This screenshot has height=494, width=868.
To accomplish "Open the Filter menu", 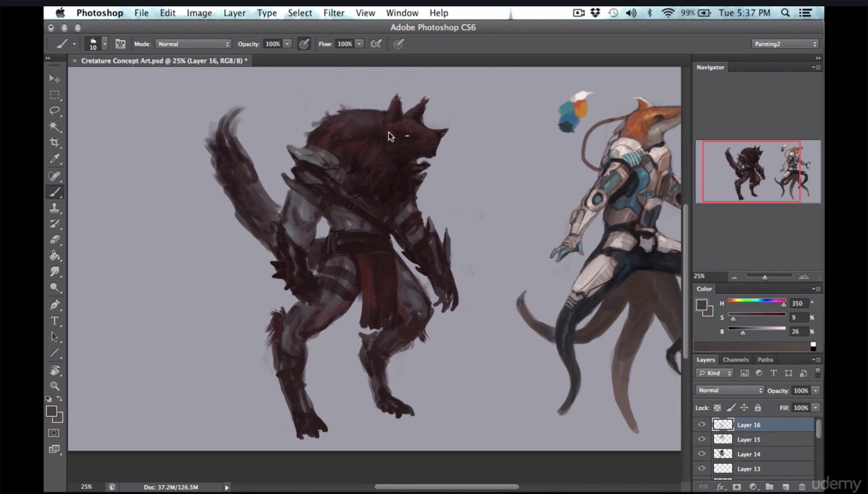I will pyautogui.click(x=333, y=13).
